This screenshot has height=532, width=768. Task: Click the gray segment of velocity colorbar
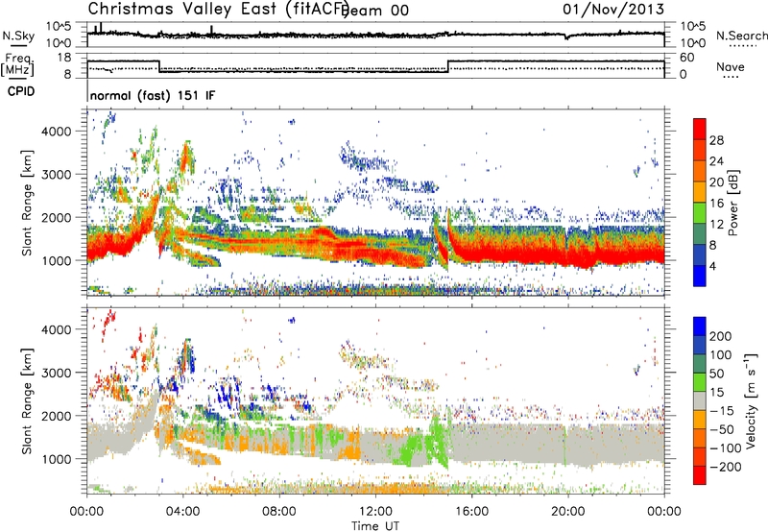(700, 401)
